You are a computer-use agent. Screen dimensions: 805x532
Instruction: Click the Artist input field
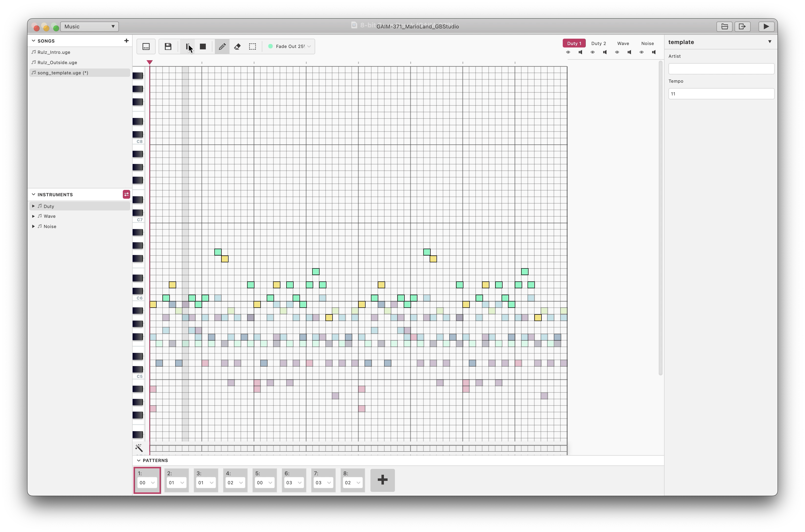(721, 69)
